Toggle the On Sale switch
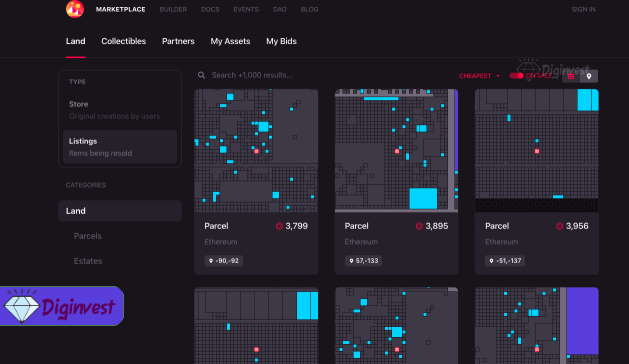The height and width of the screenshot is (364, 629). (516, 75)
